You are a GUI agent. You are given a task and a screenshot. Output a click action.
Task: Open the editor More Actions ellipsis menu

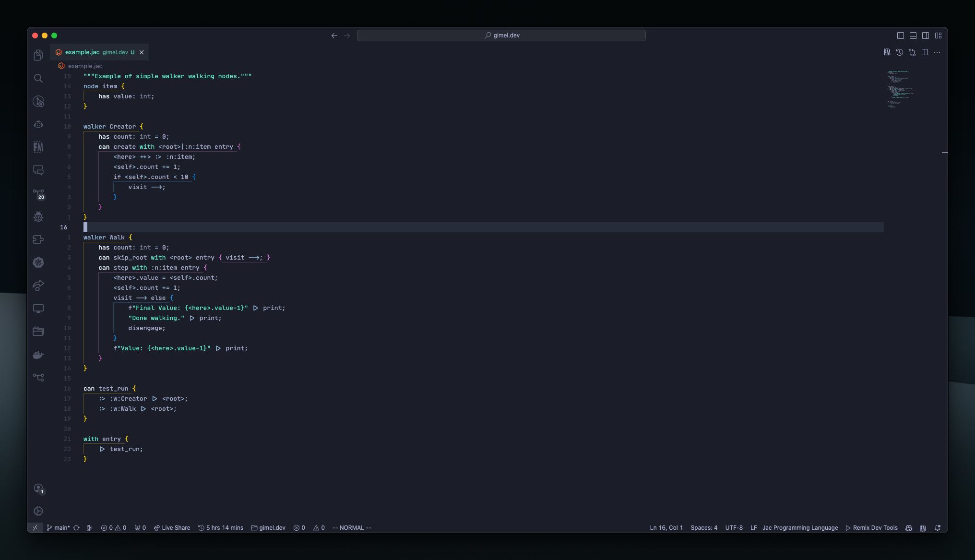tap(938, 52)
